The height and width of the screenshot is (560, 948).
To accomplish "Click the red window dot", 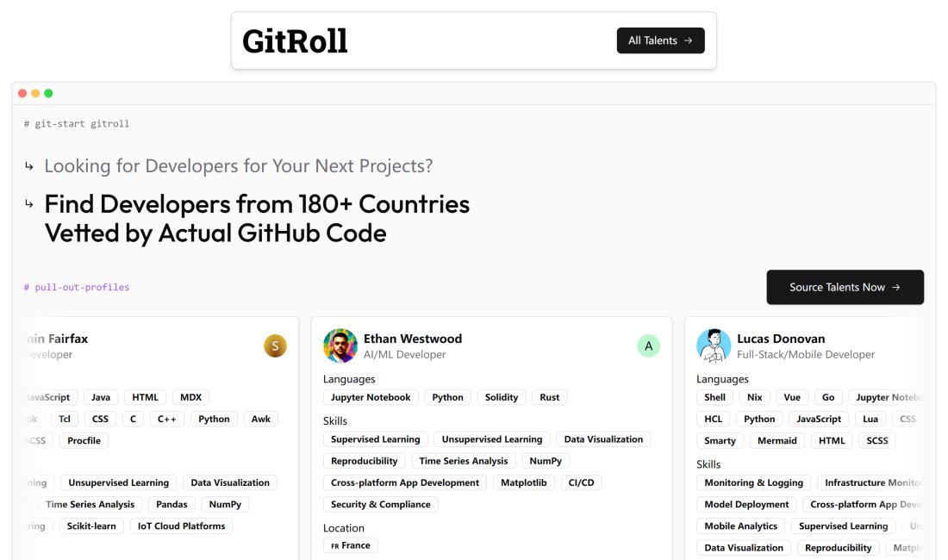I will coord(22,93).
